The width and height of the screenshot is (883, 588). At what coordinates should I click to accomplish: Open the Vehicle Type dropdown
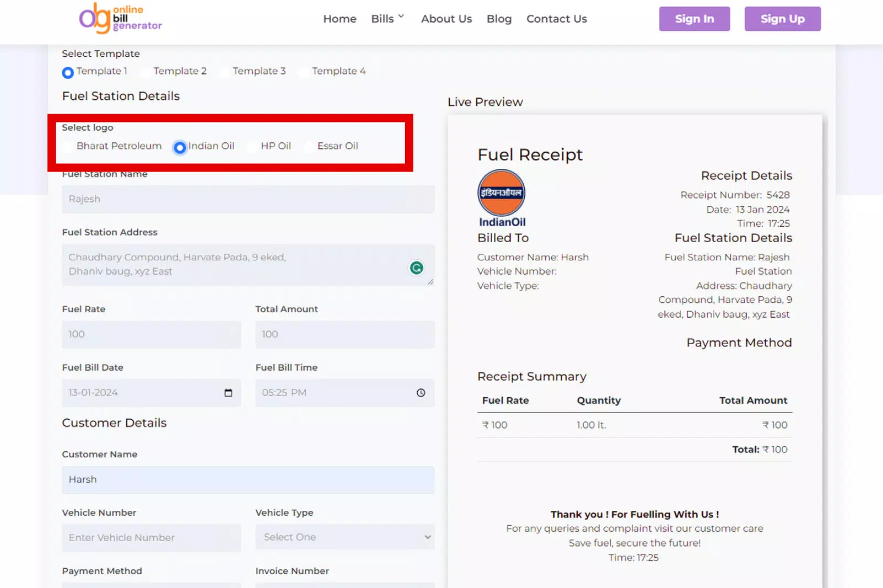(344, 537)
